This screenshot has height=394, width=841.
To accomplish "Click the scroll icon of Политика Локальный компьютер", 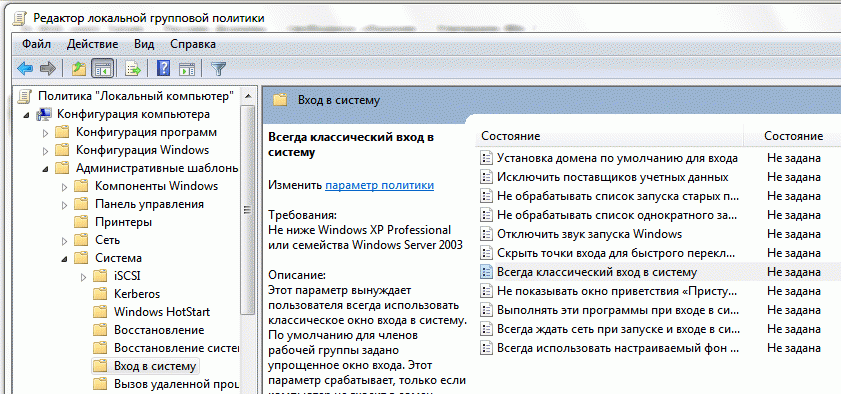I will click(x=24, y=96).
